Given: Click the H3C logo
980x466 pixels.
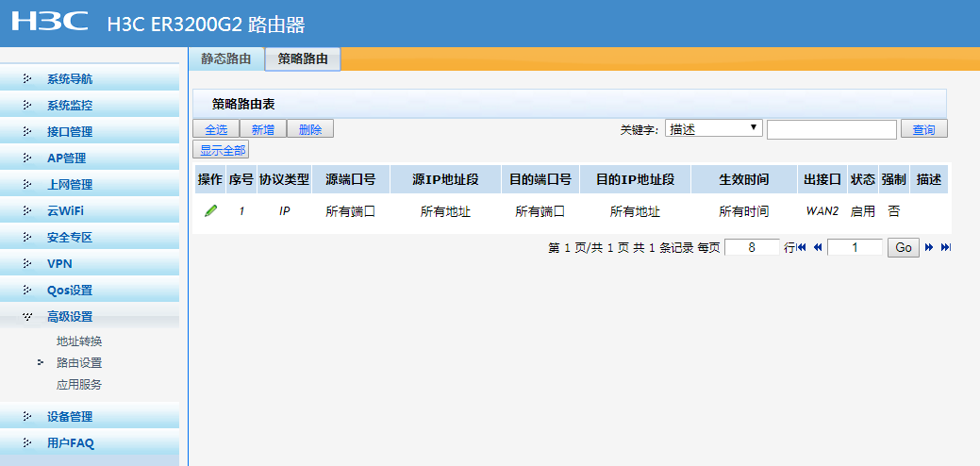Looking at the screenshot, I should point(50,23).
